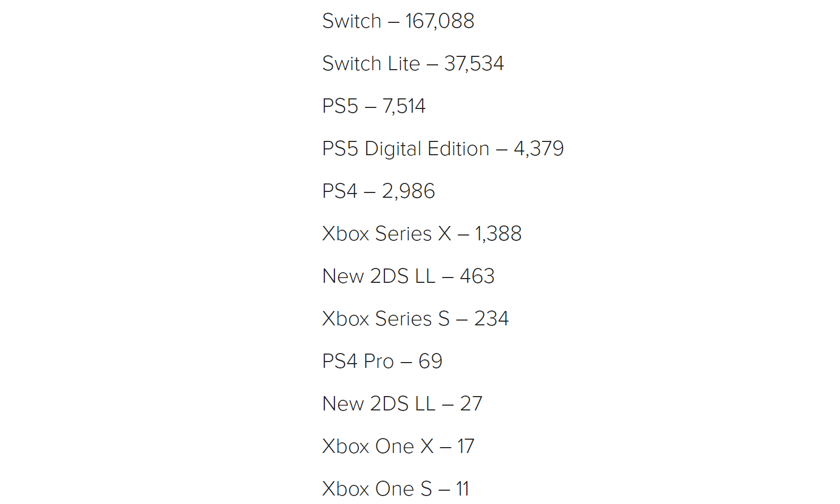Click the Xbox One S – 11 line
Image resolution: width=840 pixels, height=504 pixels.
tap(396, 489)
